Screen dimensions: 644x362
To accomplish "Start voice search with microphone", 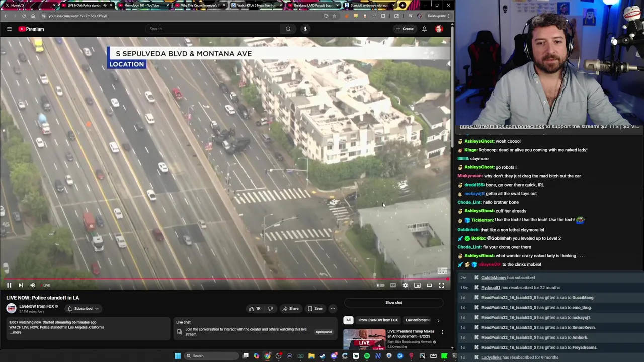I will click(305, 29).
